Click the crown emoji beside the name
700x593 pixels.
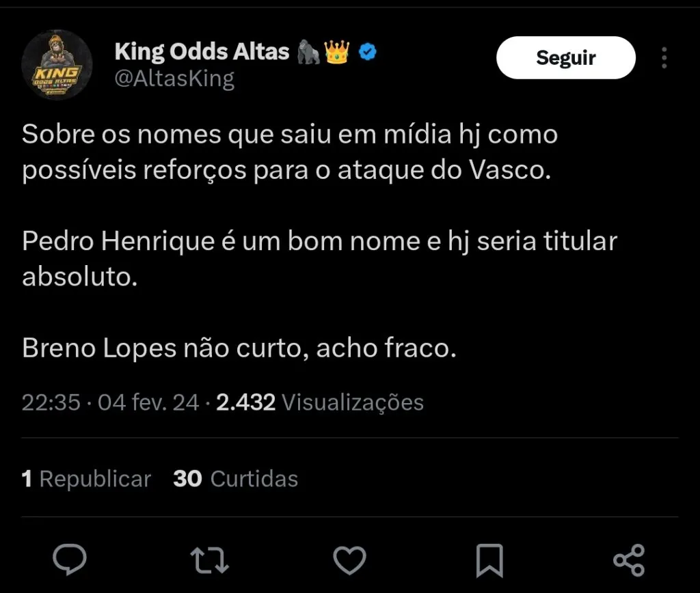pos(338,51)
